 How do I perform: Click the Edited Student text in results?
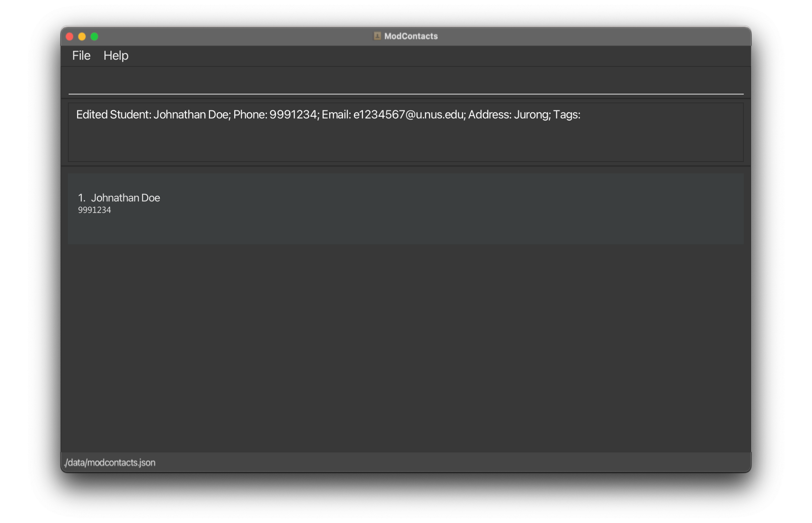(x=113, y=115)
